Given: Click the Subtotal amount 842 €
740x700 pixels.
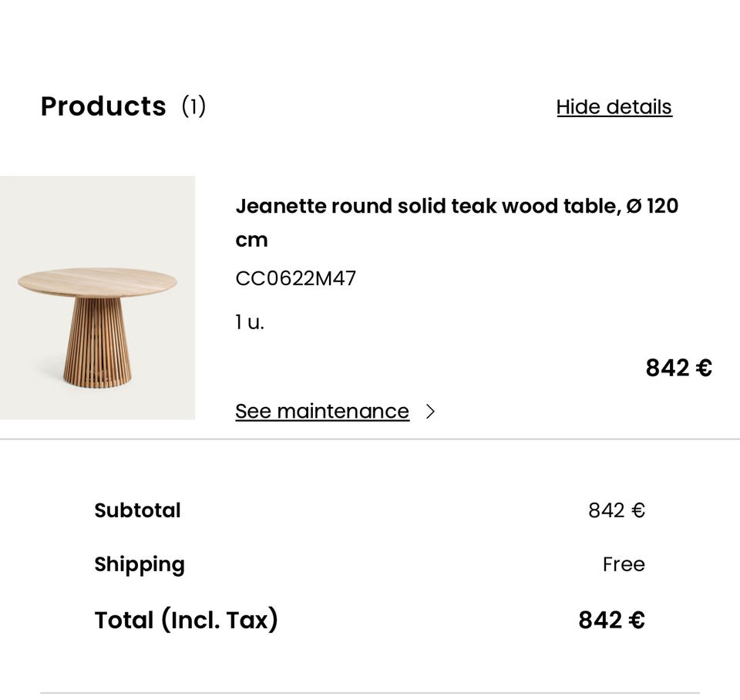Looking at the screenshot, I should point(616,510).
